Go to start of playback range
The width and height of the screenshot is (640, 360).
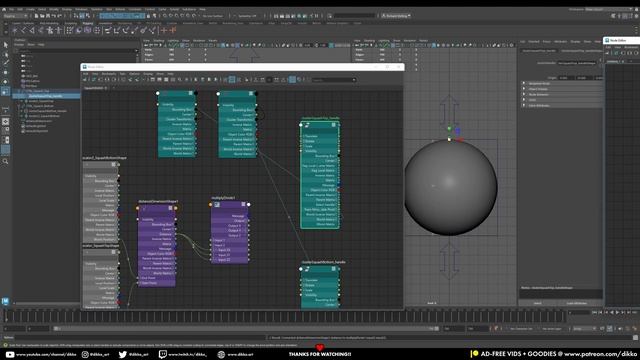(594, 312)
